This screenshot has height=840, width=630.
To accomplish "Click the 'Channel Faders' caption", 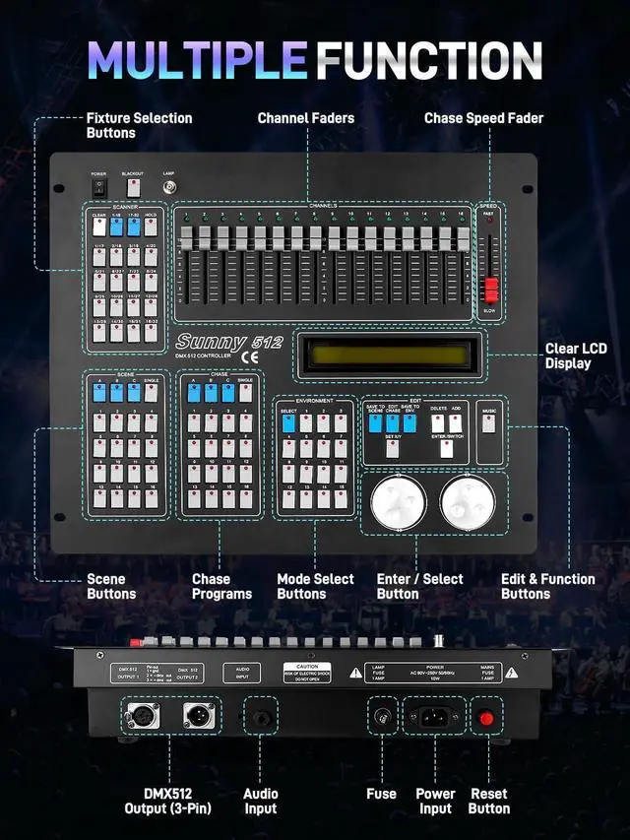I will [306, 118].
